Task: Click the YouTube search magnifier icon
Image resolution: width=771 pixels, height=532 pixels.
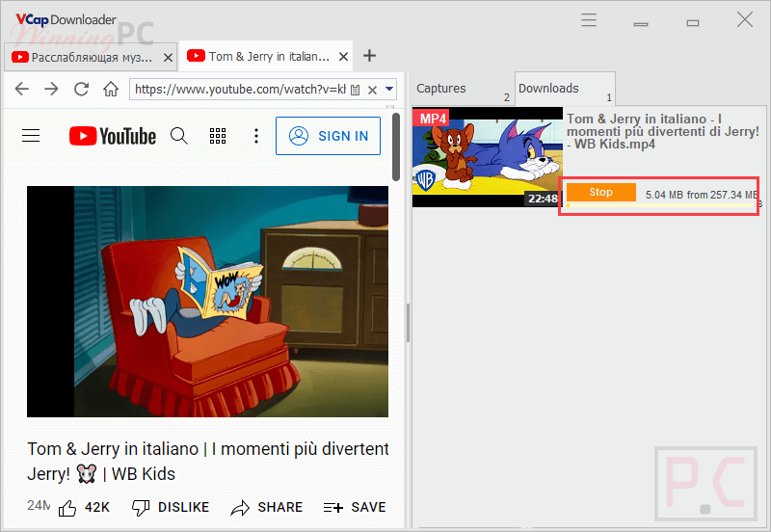Action: tap(178, 136)
